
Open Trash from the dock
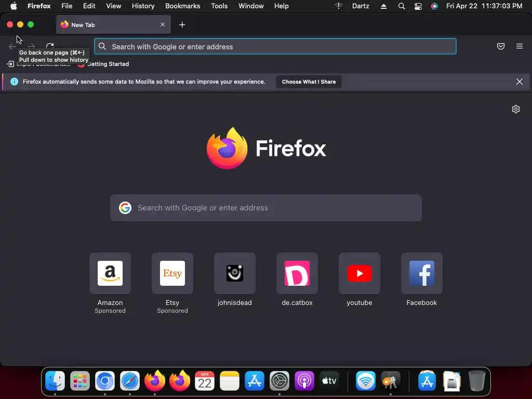coord(476,381)
